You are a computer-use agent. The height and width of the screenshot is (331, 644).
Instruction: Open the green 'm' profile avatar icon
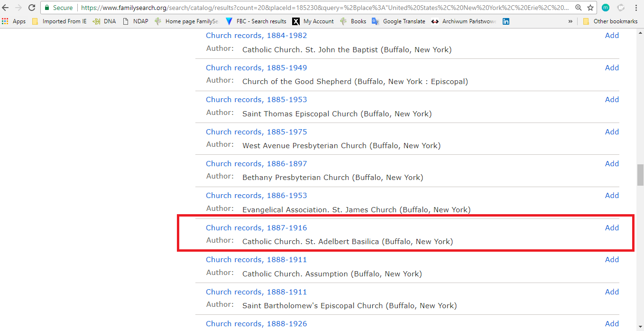605,8
